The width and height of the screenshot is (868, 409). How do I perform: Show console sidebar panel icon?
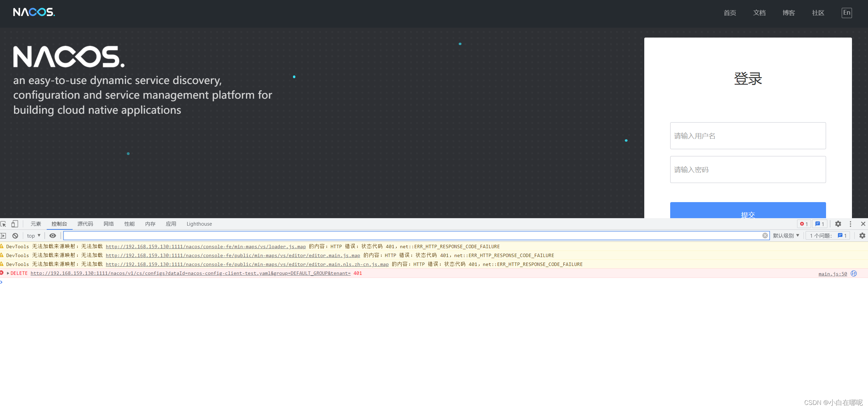tap(3, 236)
